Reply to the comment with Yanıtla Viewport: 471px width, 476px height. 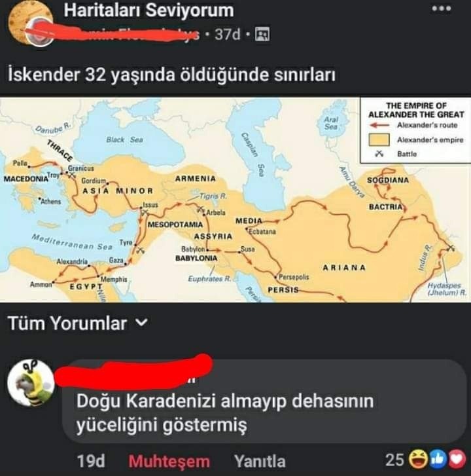tap(260, 461)
